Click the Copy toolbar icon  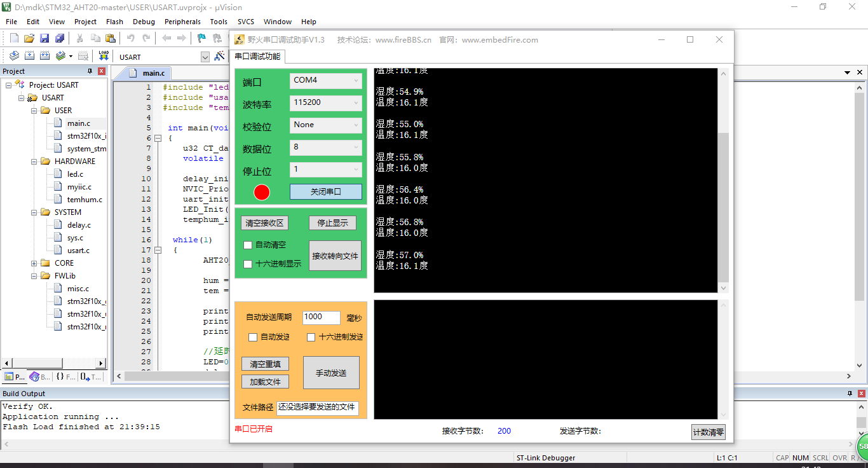click(95, 38)
